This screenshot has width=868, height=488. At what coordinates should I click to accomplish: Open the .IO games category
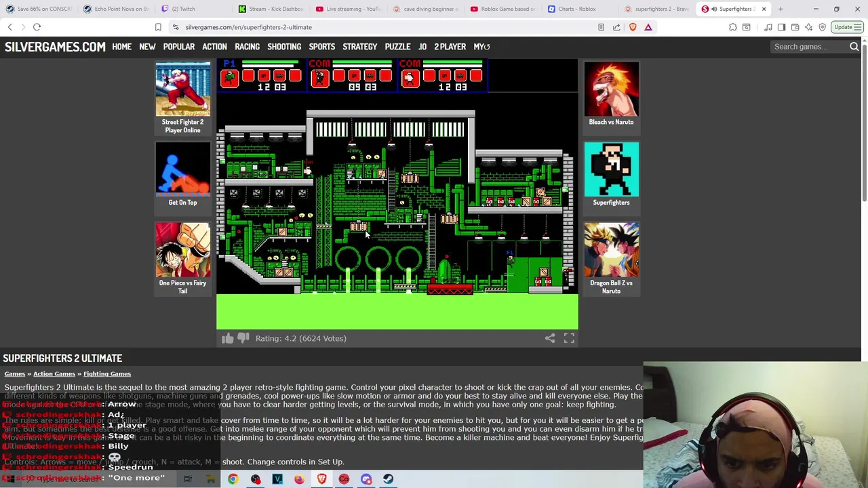coord(422,47)
